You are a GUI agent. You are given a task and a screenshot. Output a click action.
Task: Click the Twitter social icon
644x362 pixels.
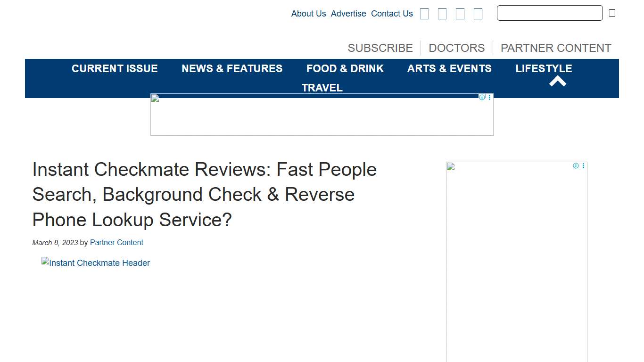pos(442,14)
